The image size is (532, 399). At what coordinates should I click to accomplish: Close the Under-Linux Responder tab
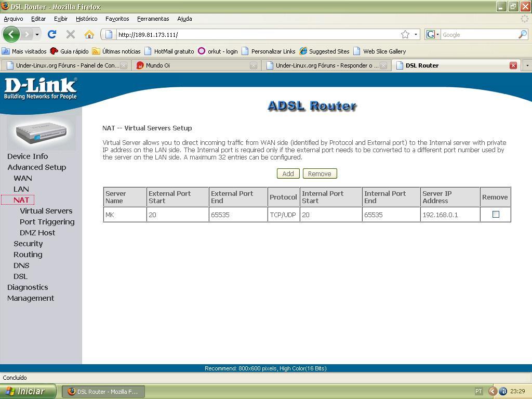(x=383, y=65)
